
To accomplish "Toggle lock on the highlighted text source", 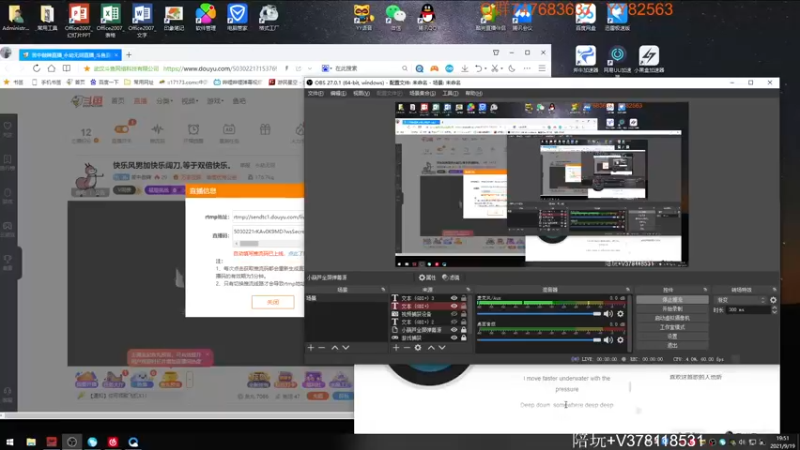I will tap(463, 306).
